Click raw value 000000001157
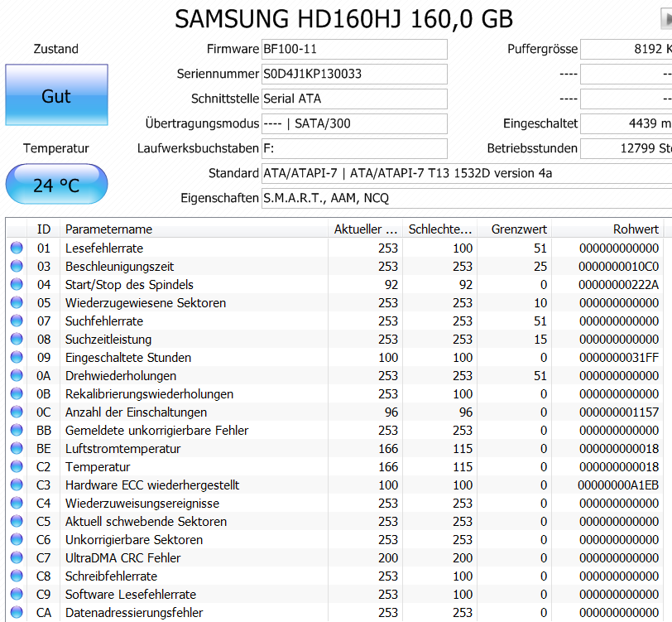Image resolution: width=672 pixels, height=622 pixels. click(619, 412)
